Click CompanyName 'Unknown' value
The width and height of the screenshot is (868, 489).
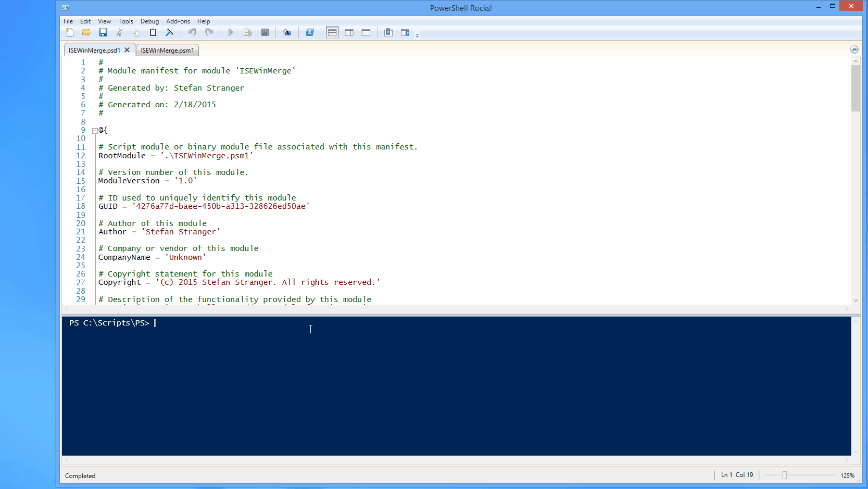pos(186,257)
